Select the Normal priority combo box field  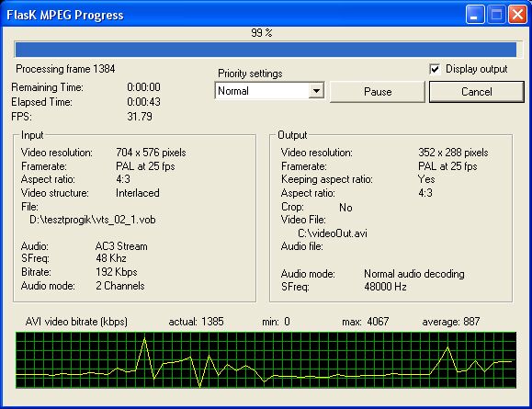[x=269, y=91]
